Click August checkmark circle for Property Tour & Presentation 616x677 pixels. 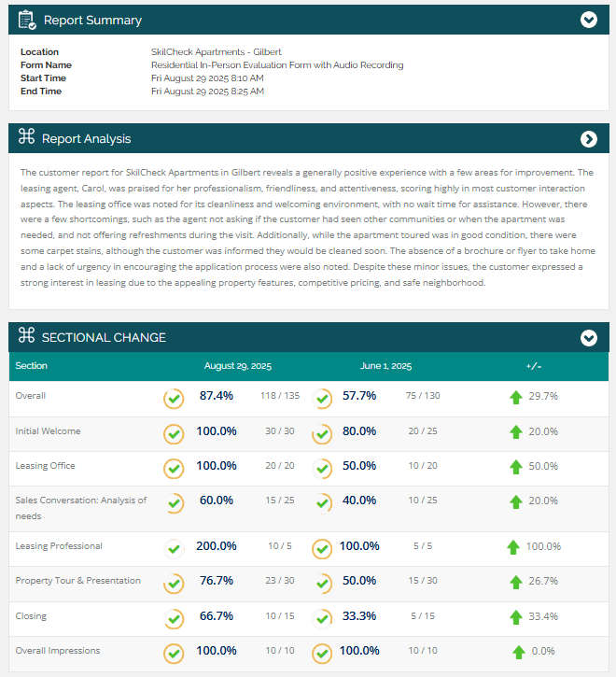click(174, 583)
